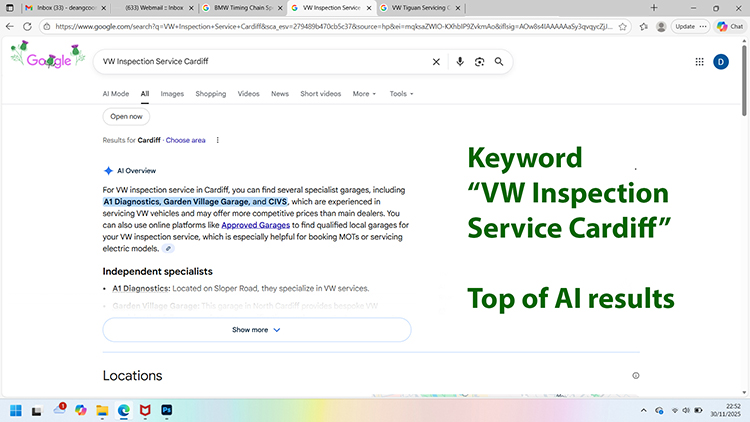The width and height of the screenshot is (750, 422).
Task: Open Google Lens image search
Action: click(479, 62)
